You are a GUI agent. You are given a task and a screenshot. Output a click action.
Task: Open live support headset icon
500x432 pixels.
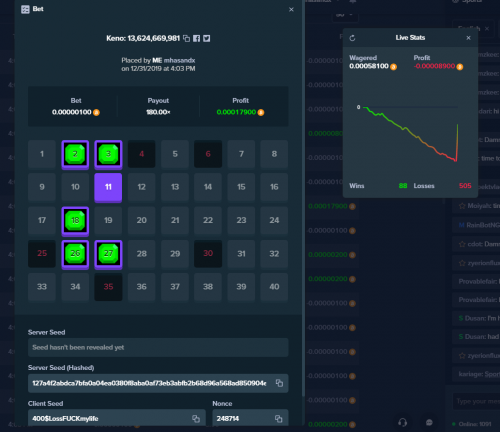point(403,423)
